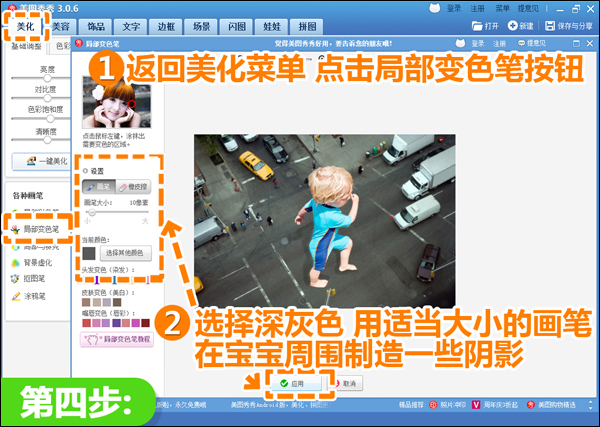Select the 涂鸦笔 doodle pen tool

click(28, 296)
